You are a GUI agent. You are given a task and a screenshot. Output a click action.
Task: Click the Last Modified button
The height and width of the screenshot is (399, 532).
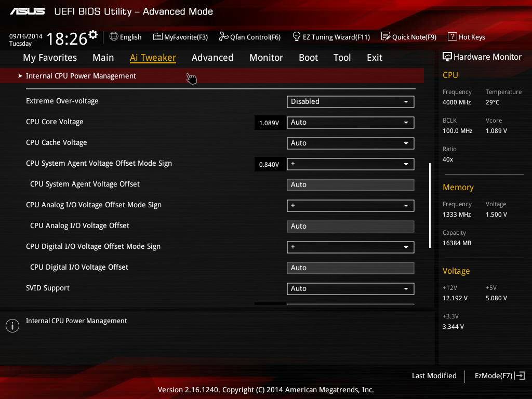tap(434, 376)
